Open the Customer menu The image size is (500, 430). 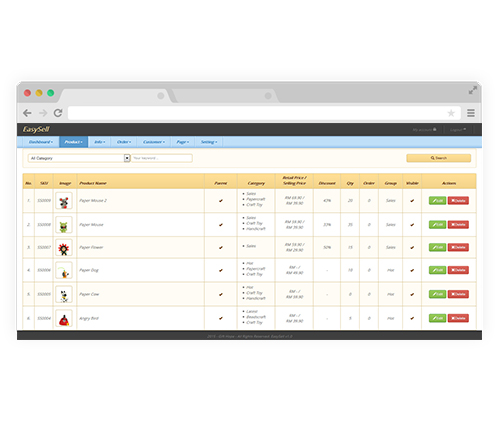(154, 142)
